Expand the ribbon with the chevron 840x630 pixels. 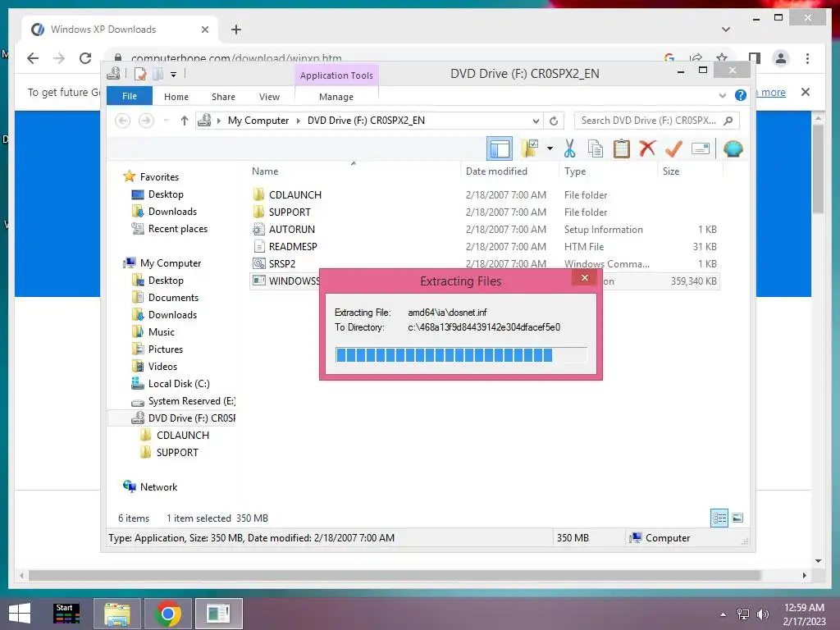pos(723,95)
